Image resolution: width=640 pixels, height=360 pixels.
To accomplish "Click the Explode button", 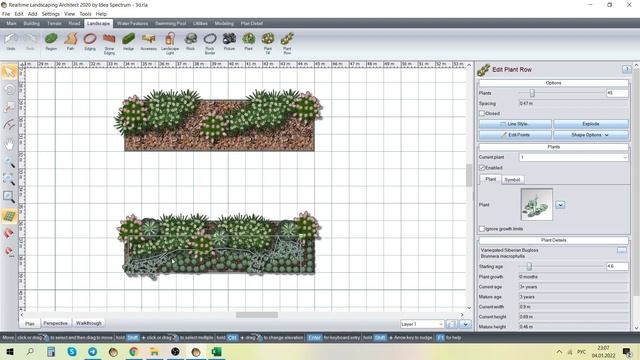I will pos(591,124).
